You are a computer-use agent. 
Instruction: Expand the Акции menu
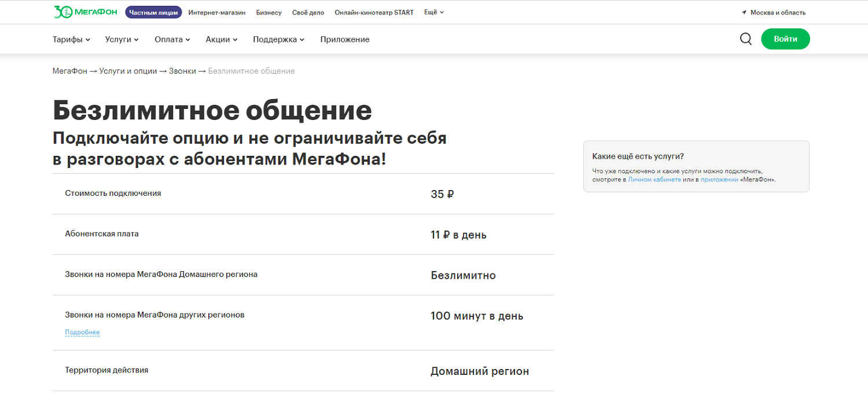[221, 39]
